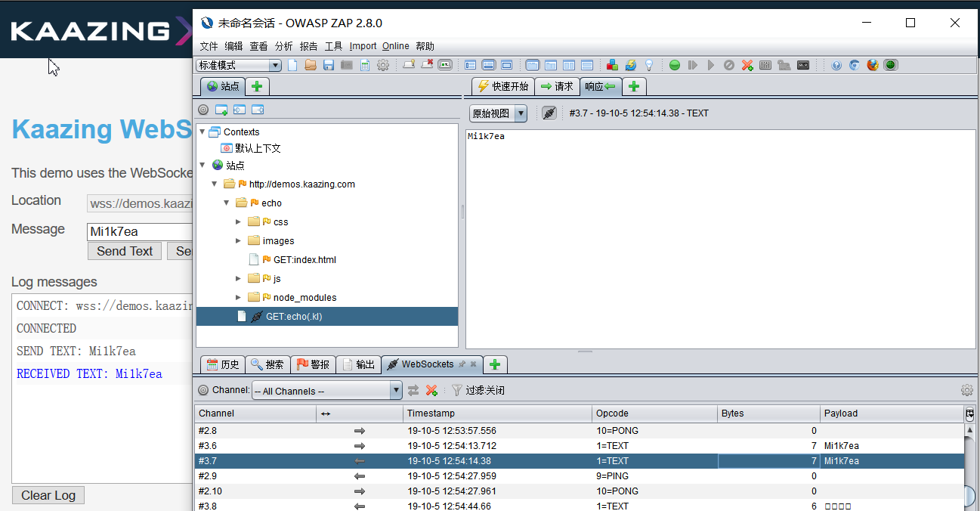Click the add custom breakpoint red X icon
Screen dimensions: 980x511
747,66
